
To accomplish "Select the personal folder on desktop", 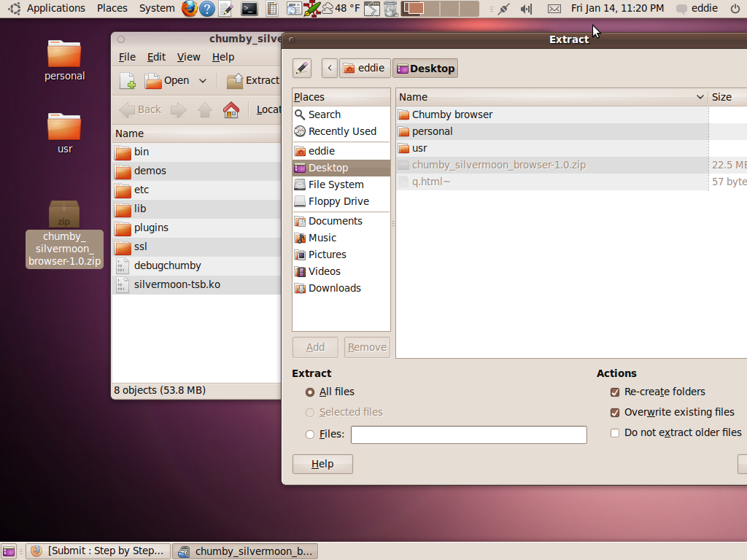I will 64,61.
